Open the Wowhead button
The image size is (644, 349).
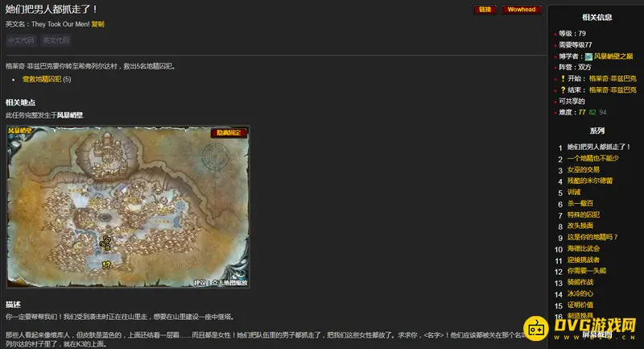tap(521, 10)
